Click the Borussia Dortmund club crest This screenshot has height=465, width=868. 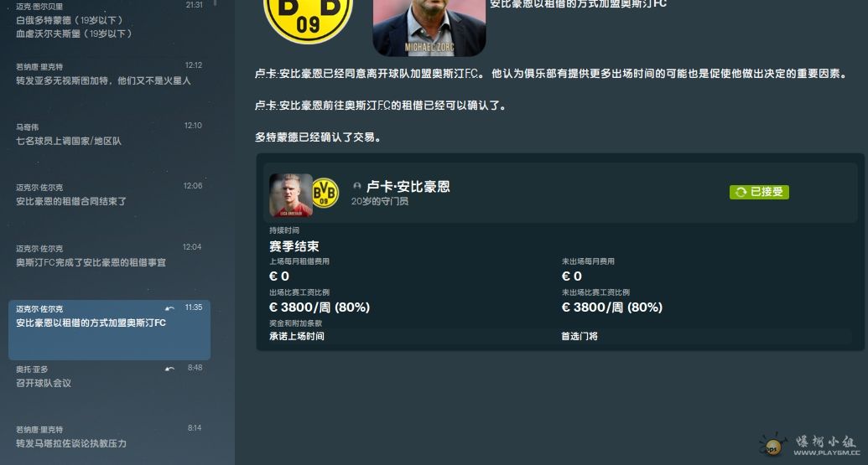pyautogui.click(x=308, y=20)
